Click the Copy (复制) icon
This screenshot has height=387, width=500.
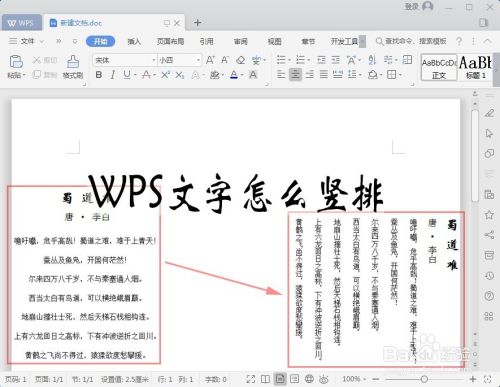pyautogui.click(x=37, y=74)
